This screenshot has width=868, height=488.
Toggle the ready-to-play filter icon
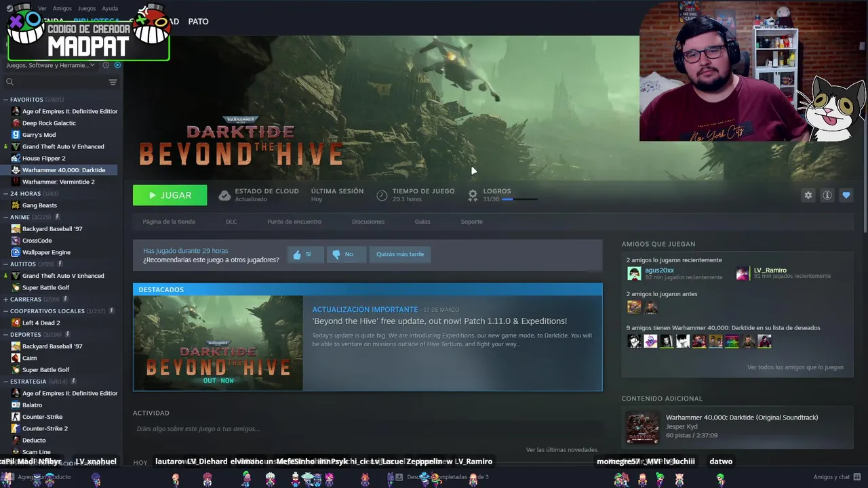117,65
